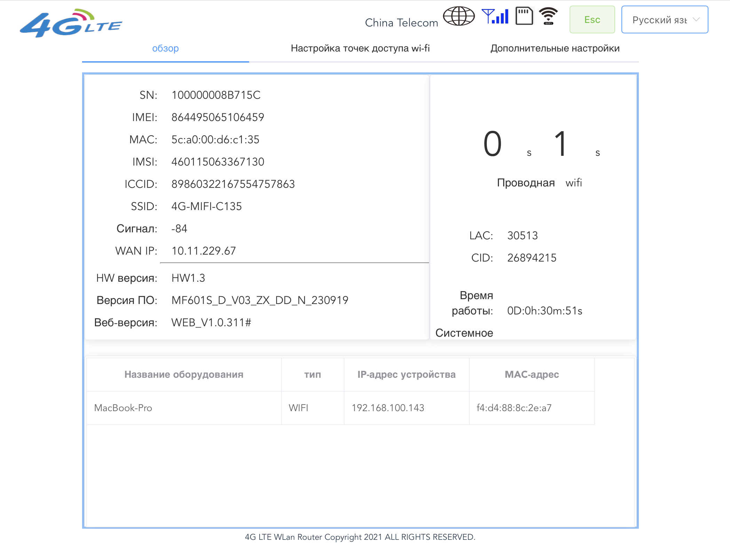Image resolution: width=730 pixels, height=560 pixels.
Task: Click the wired connections count 0
Action: point(492,144)
